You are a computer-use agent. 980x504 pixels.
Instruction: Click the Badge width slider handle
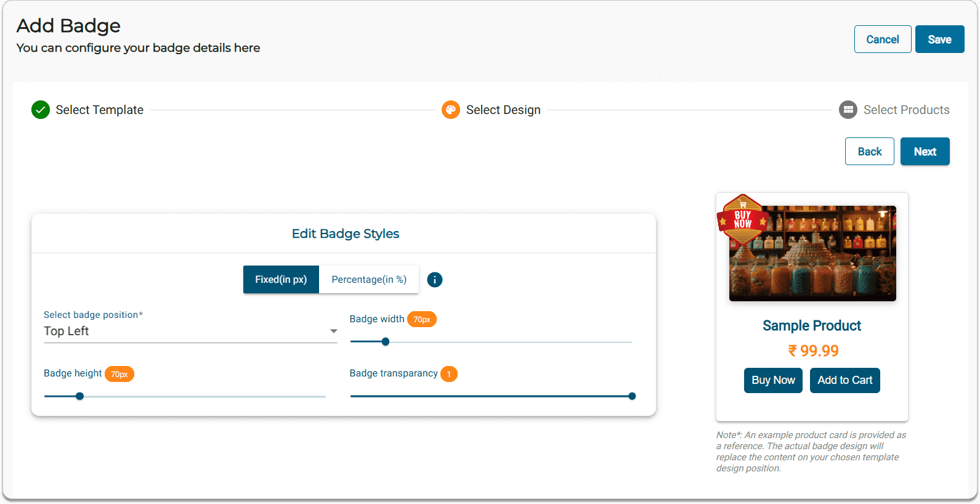386,342
